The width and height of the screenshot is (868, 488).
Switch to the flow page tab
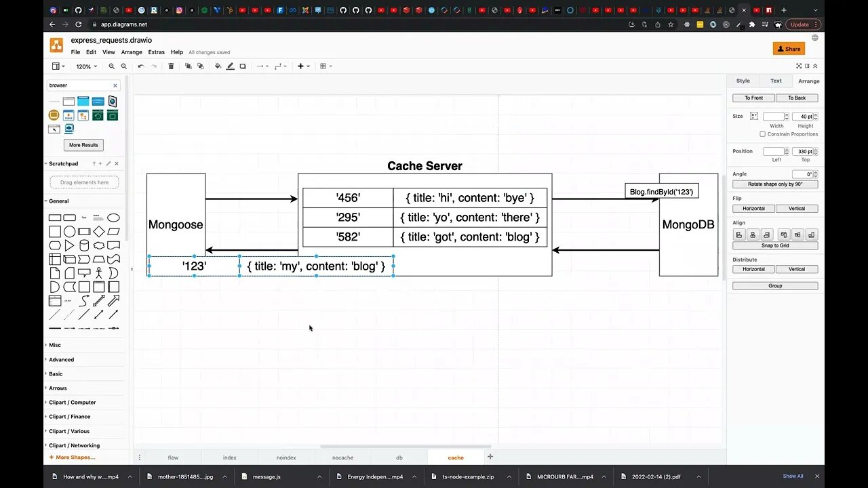coord(173,457)
